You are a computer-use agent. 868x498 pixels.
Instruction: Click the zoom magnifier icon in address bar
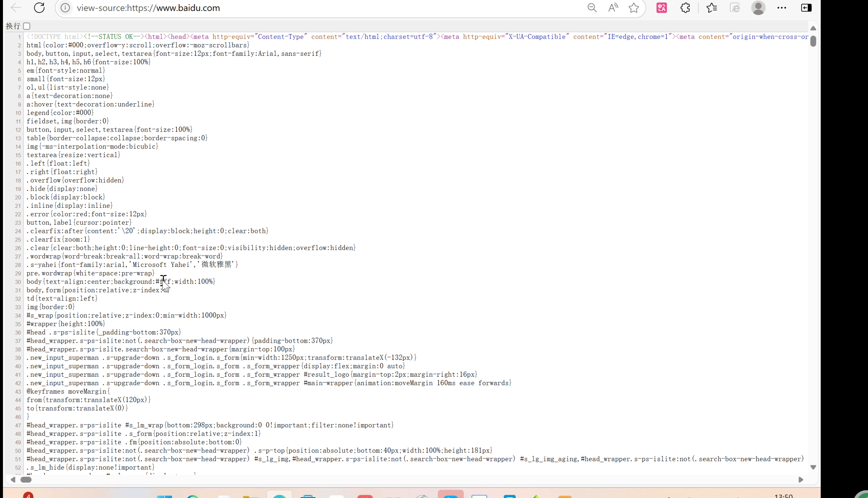pyautogui.click(x=592, y=8)
